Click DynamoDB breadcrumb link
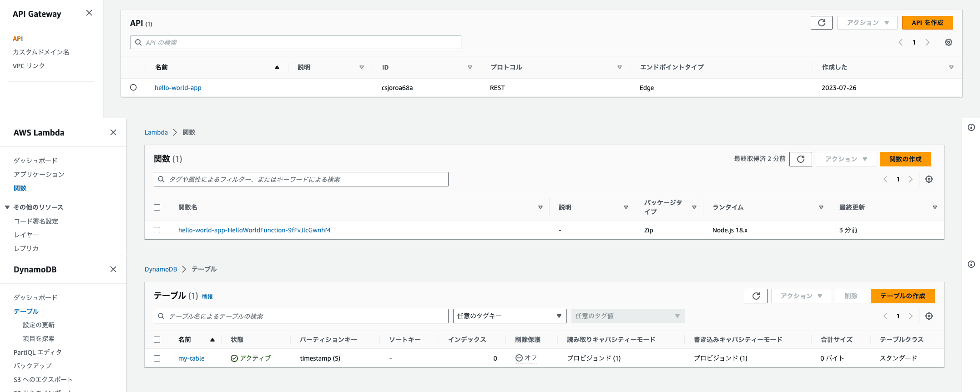 click(x=161, y=269)
